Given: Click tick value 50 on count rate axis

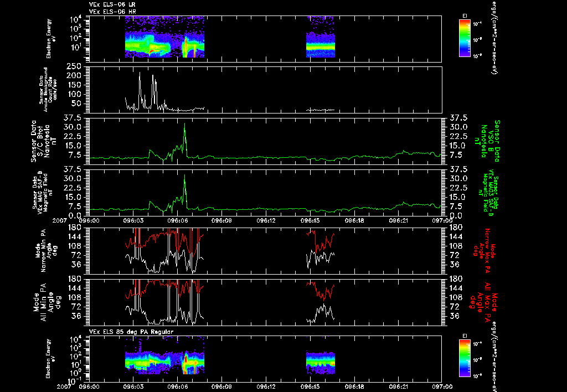Looking at the screenshot, I should [x=75, y=104].
